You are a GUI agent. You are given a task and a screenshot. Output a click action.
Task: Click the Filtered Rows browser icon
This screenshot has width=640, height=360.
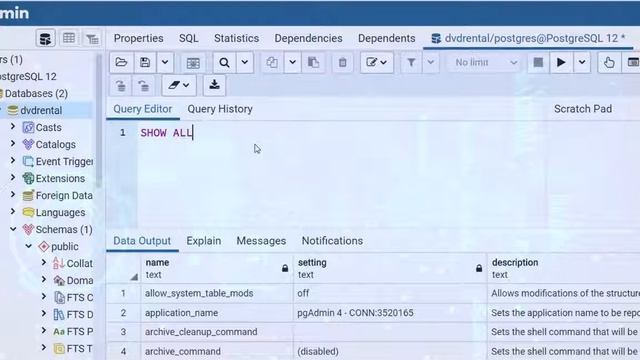pos(93,39)
